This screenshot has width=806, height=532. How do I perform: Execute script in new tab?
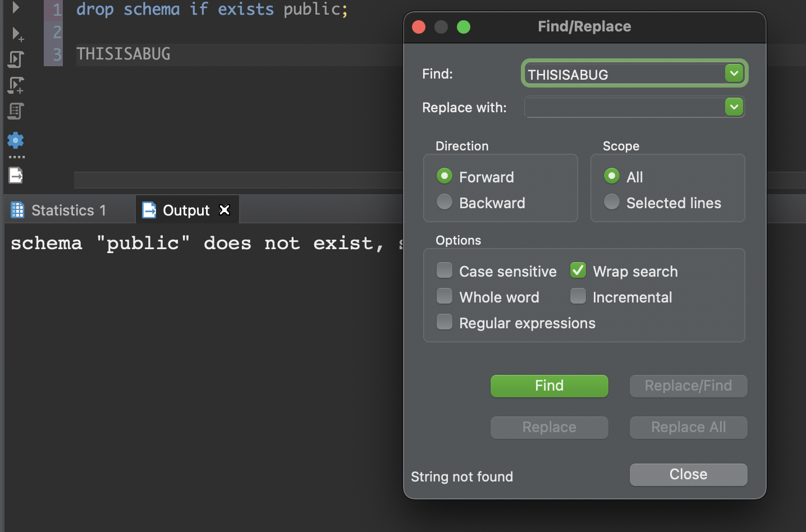tap(16, 85)
